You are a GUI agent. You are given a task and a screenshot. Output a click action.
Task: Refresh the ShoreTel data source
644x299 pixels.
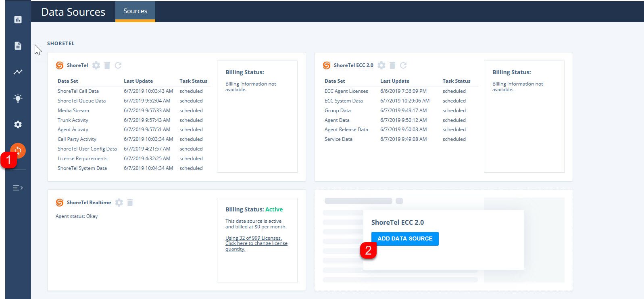point(118,65)
